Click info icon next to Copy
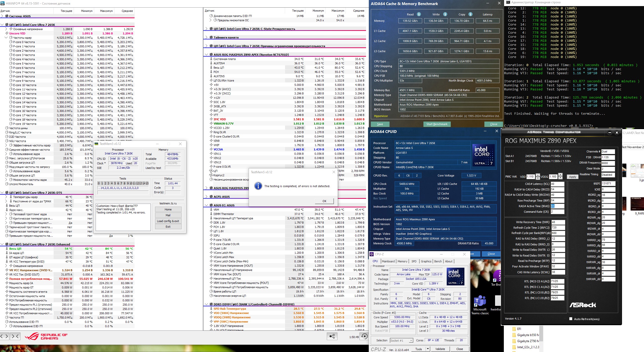This screenshot has width=644, height=352. point(470,14)
